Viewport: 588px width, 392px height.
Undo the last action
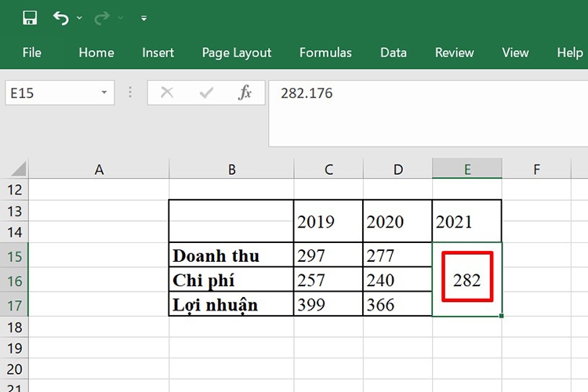[61, 17]
